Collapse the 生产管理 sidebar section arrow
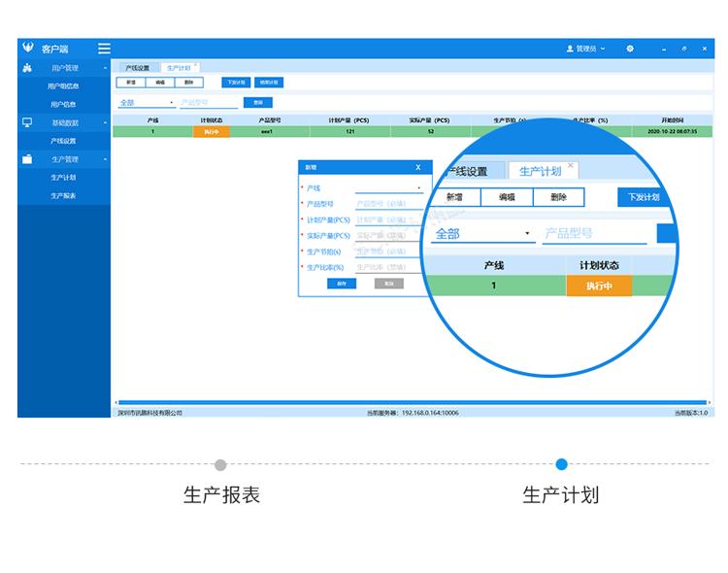 (x=105, y=159)
